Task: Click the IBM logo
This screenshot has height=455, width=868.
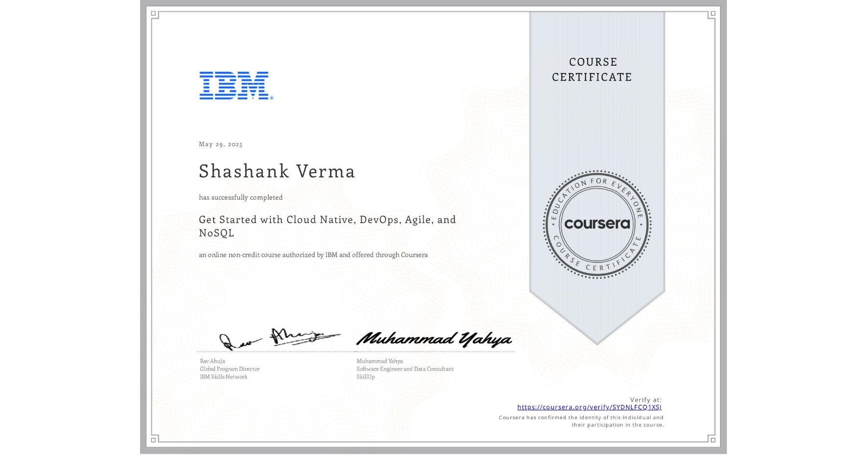Action: [x=234, y=86]
